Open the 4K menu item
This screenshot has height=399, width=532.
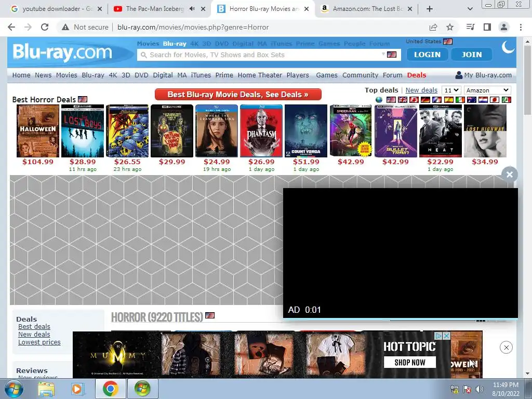pos(113,75)
